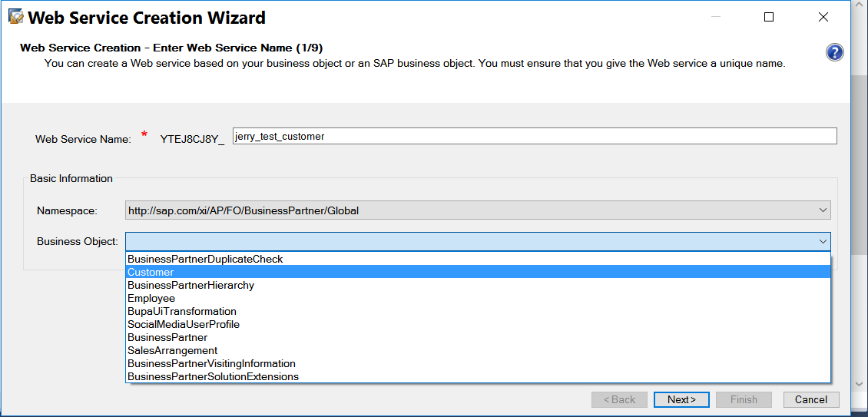Click the wizard title bar icon
The height and width of the screenshot is (417, 868).
[15, 17]
